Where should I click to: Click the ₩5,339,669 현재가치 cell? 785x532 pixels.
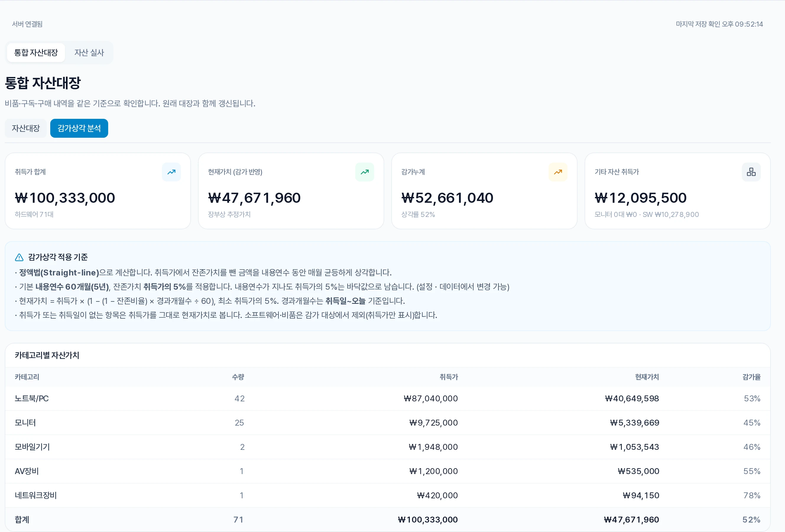pos(634,423)
